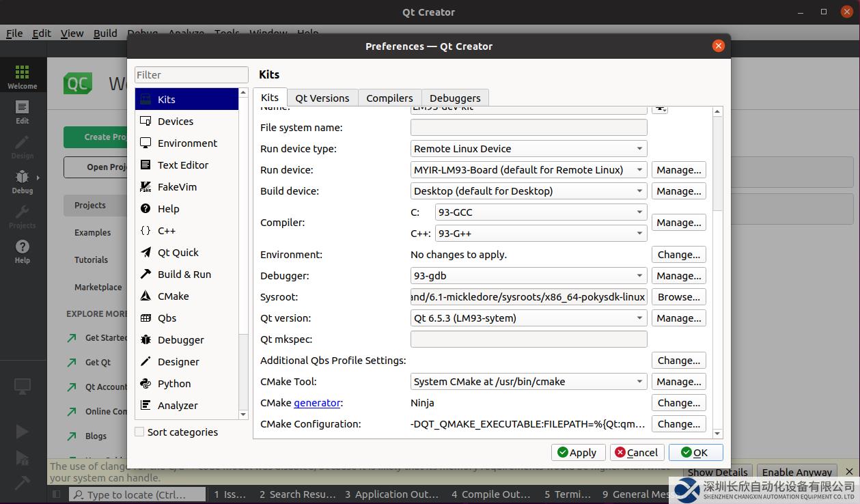Open the Run device type dropdown

click(x=529, y=149)
